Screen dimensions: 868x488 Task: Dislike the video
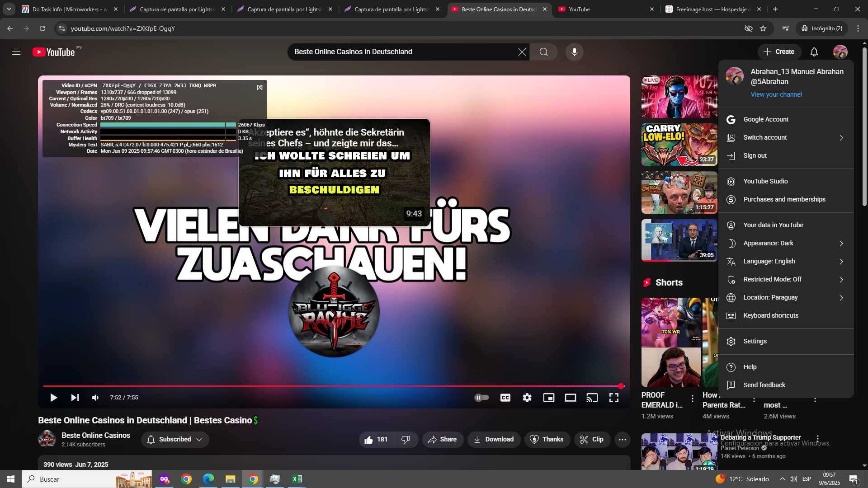click(406, 440)
